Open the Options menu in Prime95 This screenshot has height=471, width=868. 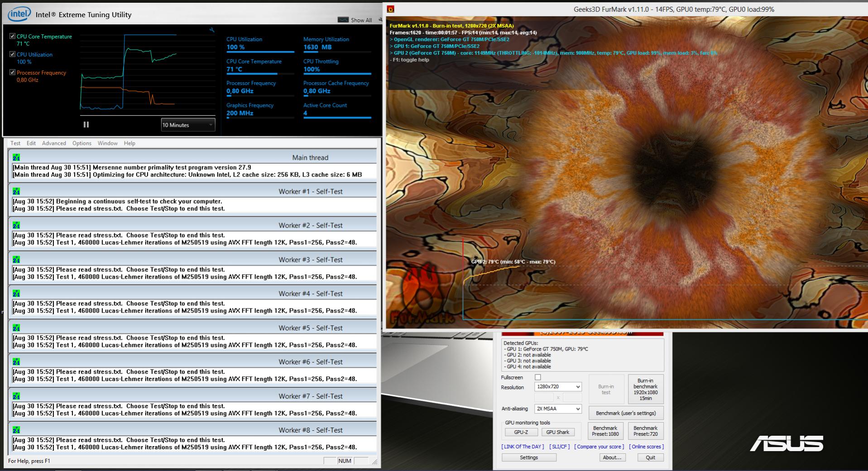(82, 143)
